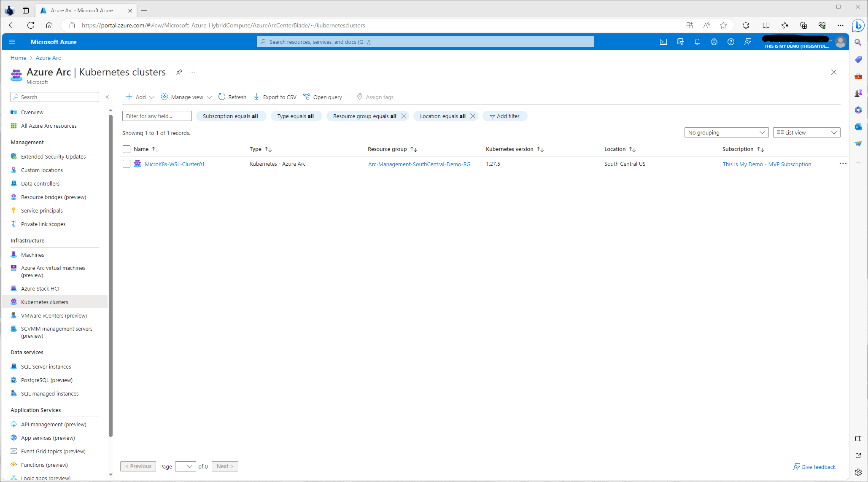868x482 pixels.
Task: Click the help question mark icon
Action: [x=731, y=42]
